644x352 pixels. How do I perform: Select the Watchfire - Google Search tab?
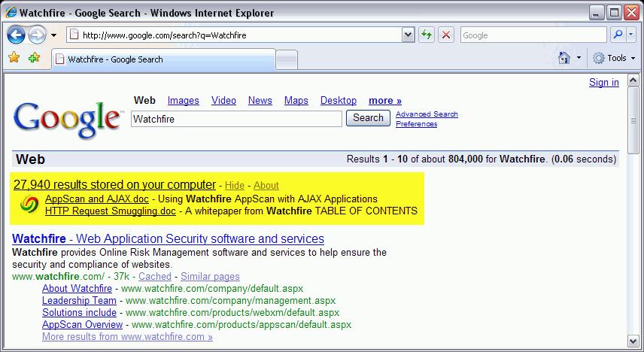pyautogui.click(x=163, y=59)
